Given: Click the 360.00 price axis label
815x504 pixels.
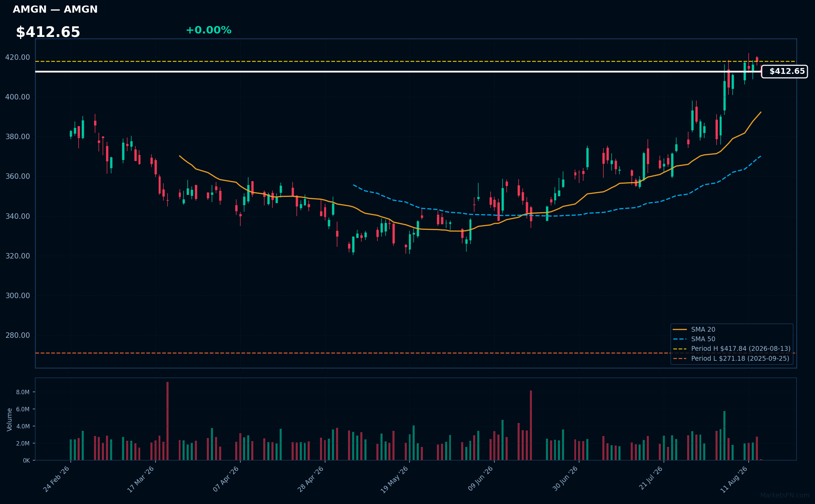Looking at the screenshot, I should [x=17, y=176].
